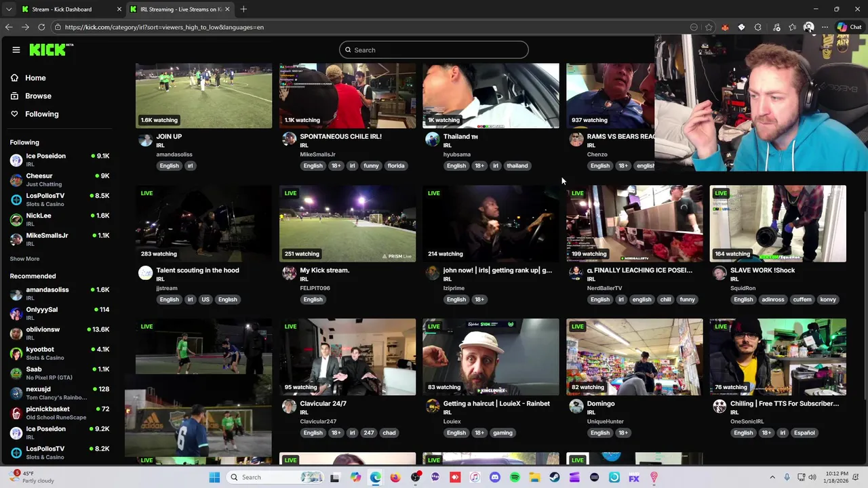The image size is (868, 488).
Task: Open LosPollosTV with 8.5K viewers
Action: [60, 199]
